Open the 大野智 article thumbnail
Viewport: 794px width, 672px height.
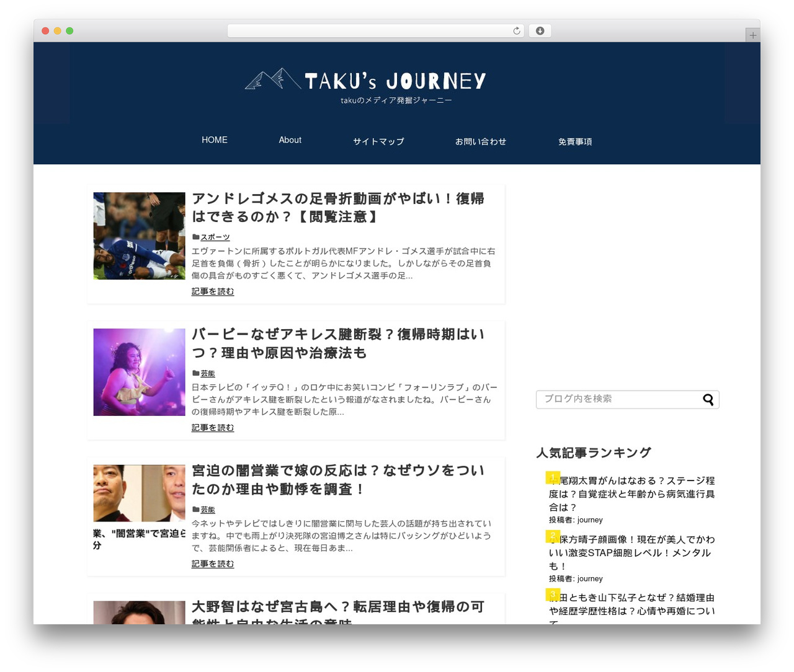(x=139, y=612)
